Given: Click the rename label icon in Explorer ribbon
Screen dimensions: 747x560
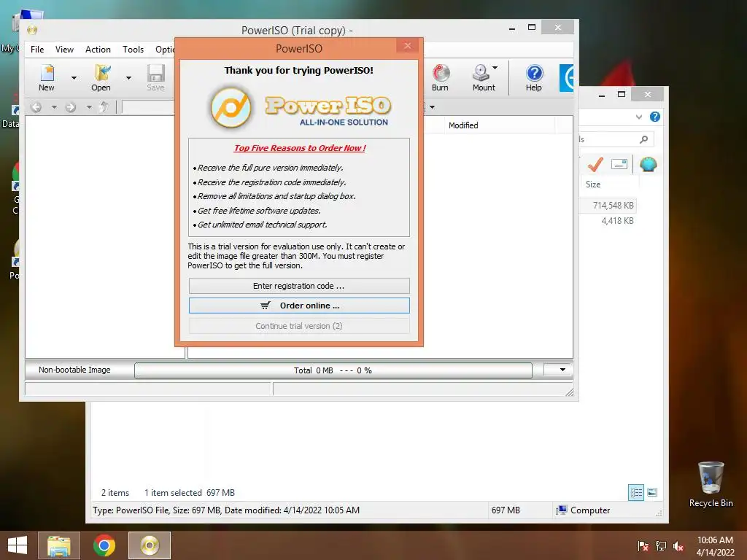Looking at the screenshot, I should [619, 164].
